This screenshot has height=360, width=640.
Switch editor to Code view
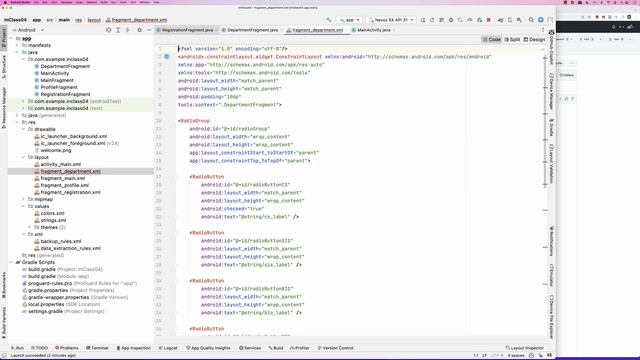(492, 40)
